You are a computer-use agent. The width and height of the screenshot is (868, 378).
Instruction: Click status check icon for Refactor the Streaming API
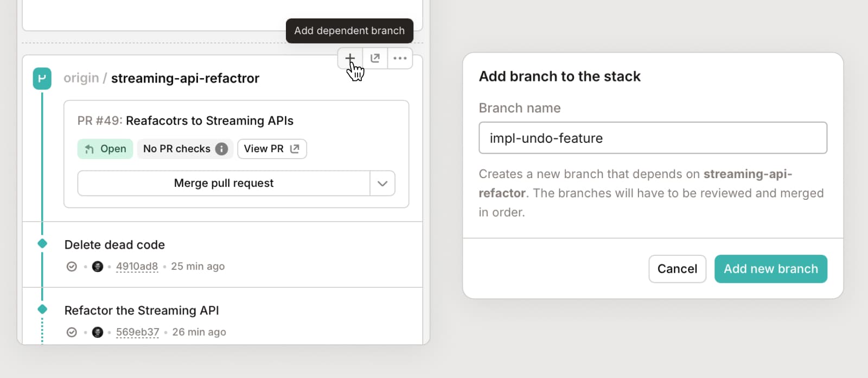tap(72, 332)
